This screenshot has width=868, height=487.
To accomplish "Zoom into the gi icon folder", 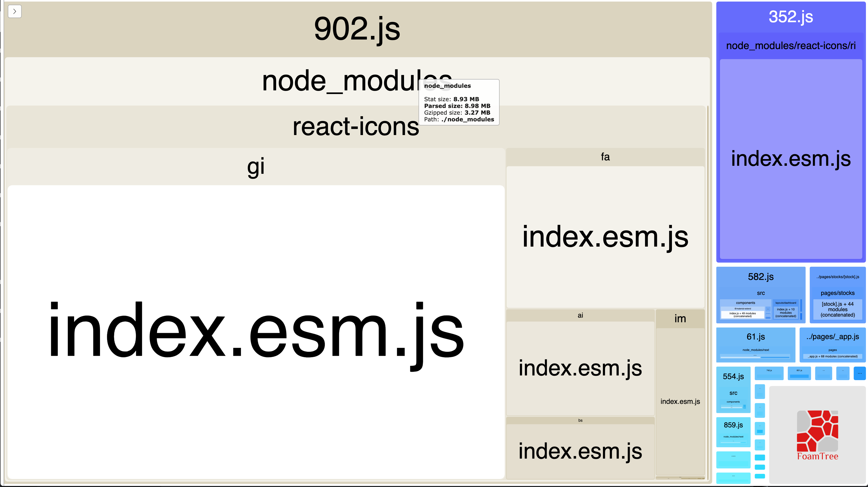I will tap(256, 166).
